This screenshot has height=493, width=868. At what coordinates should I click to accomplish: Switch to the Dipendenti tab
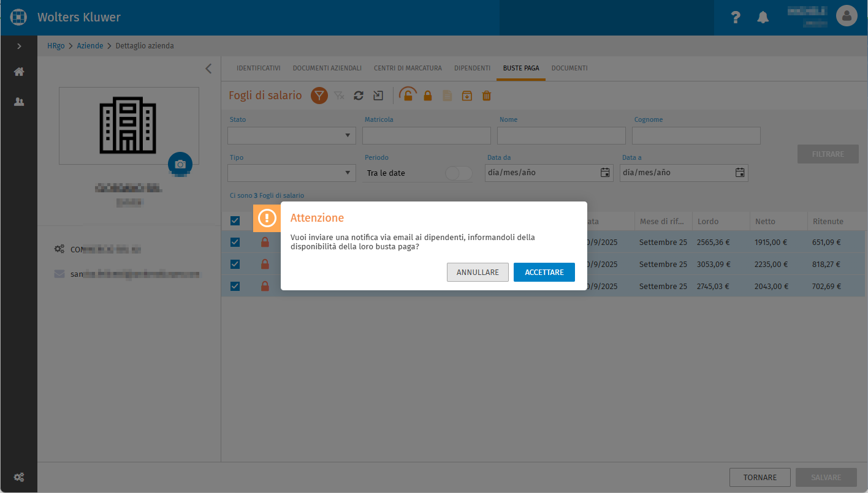point(472,68)
